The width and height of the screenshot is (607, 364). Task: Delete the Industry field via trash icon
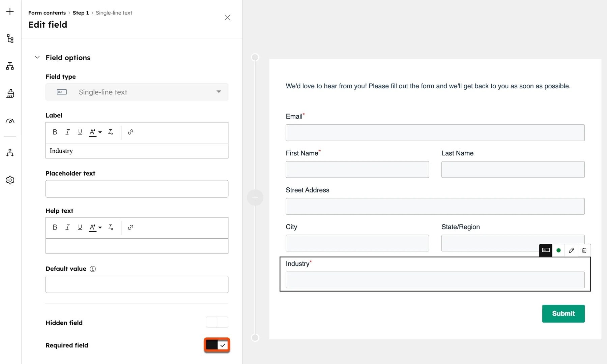click(584, 250)
